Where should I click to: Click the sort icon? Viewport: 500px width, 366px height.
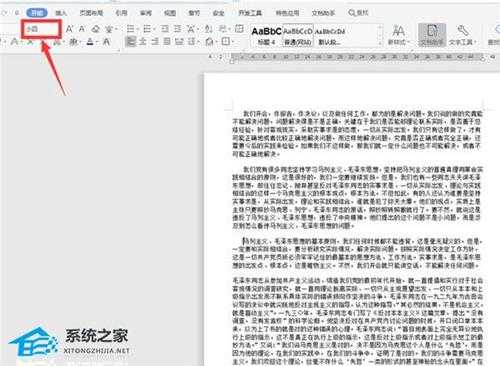pos(209,29)
